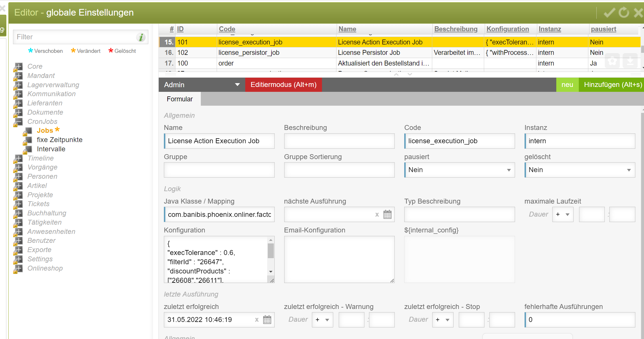Open Stop duration sign dropdown

point(443,320)
